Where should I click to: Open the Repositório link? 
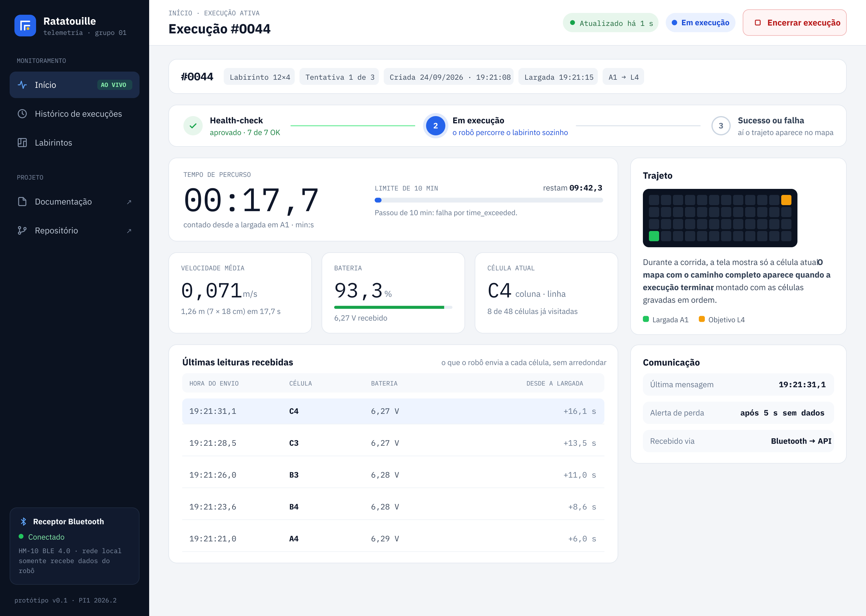coord(75,231)
